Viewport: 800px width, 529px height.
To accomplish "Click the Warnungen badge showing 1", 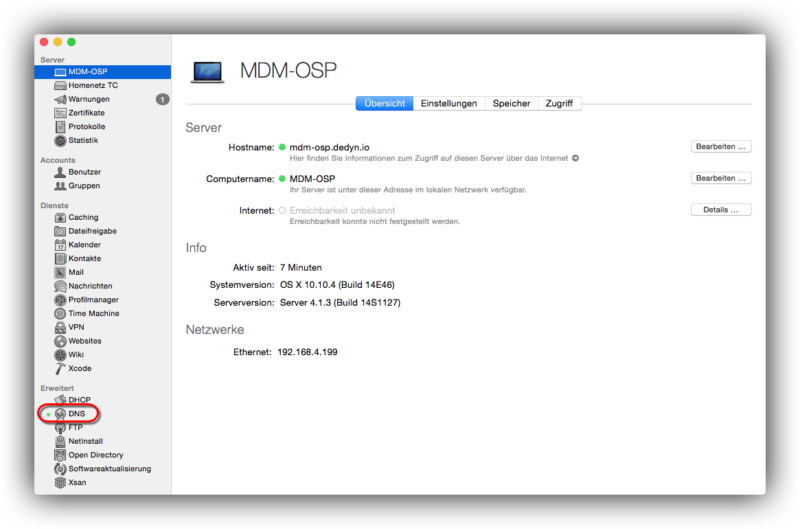I will (162, 99).
